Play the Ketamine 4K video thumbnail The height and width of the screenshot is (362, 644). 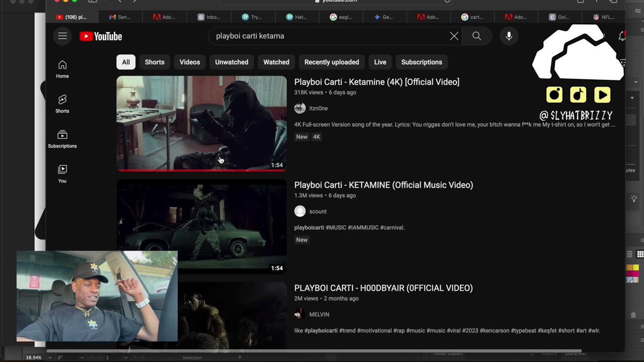coord(202,124)
